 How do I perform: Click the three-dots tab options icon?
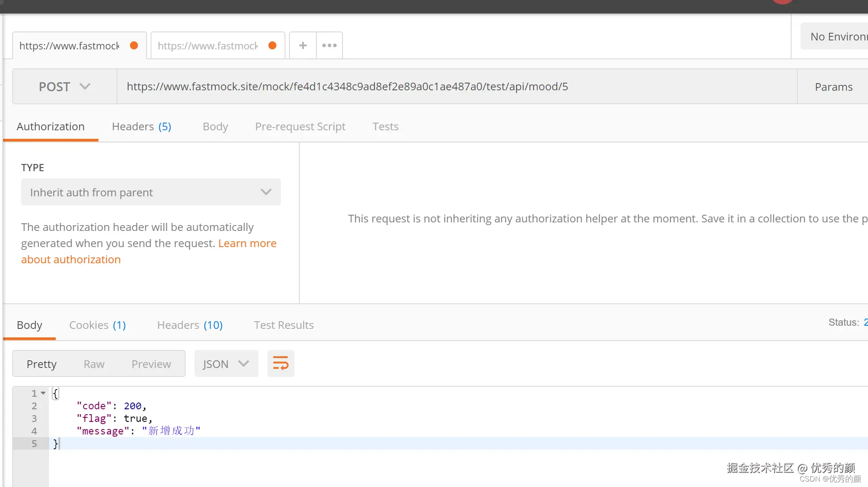[329, 45]
